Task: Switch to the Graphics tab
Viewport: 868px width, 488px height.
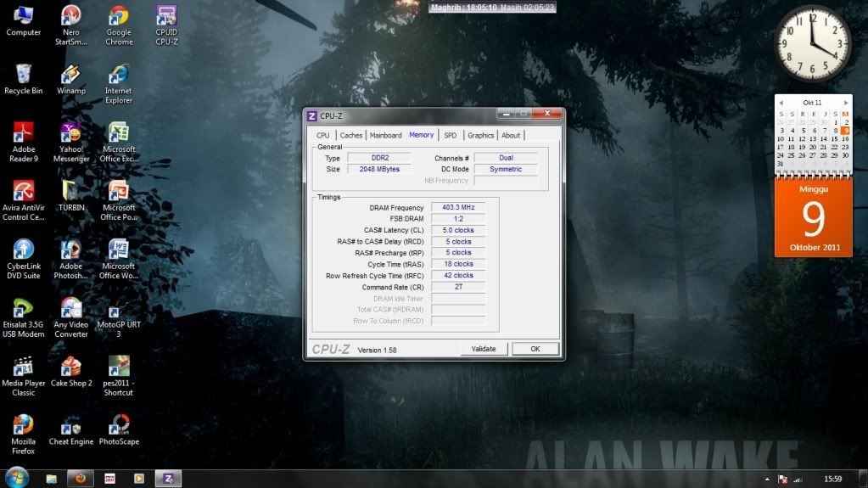Action: click(480, 135)
